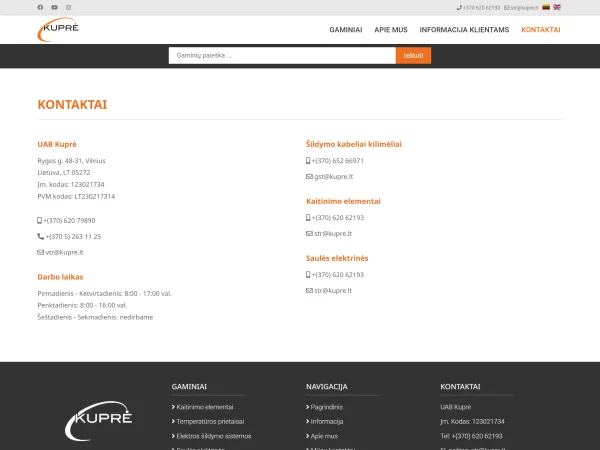Select the Kaitinimo elementai heading

[343, 201]
